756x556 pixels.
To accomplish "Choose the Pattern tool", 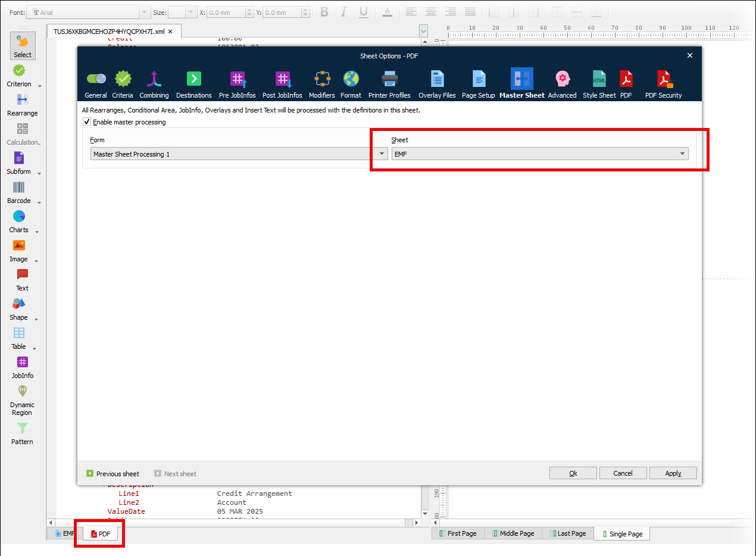I will 22,433.
